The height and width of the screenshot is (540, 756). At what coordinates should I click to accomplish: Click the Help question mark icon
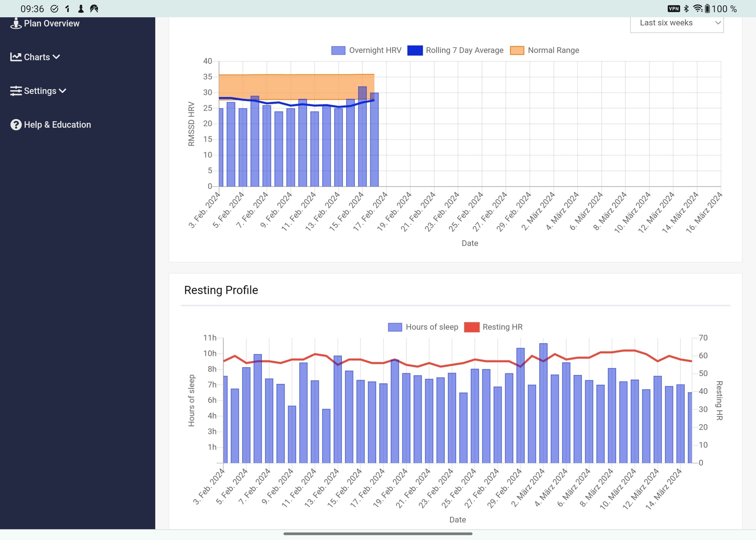click(16, 125)
